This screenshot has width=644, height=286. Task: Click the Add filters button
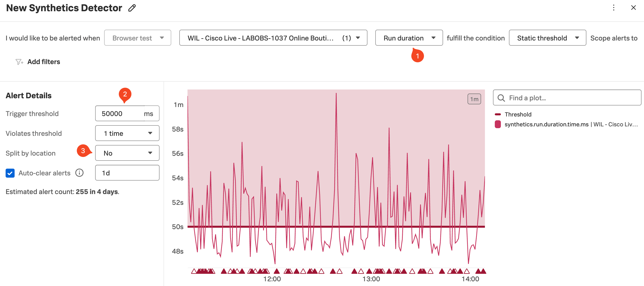tap(43, 62)
